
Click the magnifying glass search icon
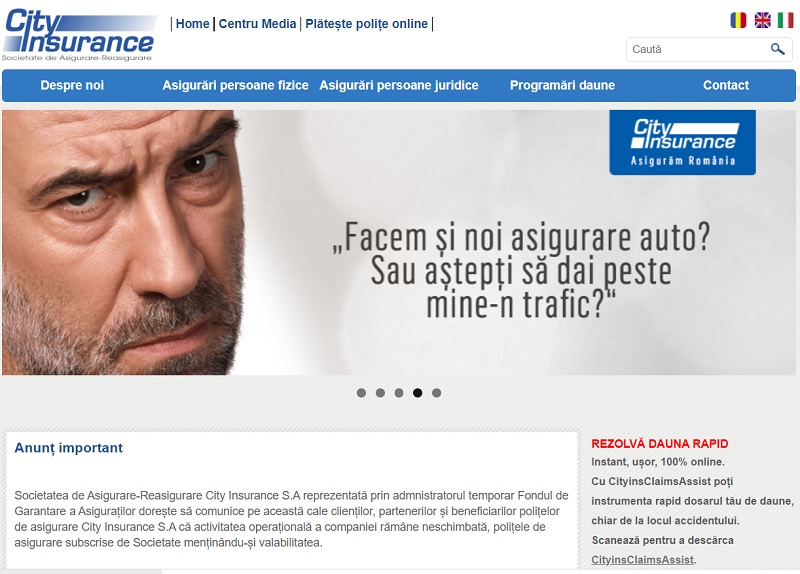point(778,49)
